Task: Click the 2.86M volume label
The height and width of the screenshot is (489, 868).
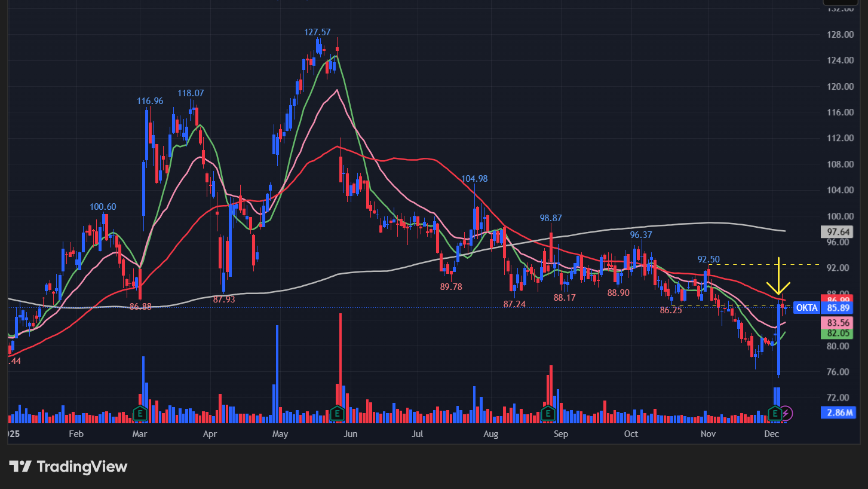Action: point(838,412)
